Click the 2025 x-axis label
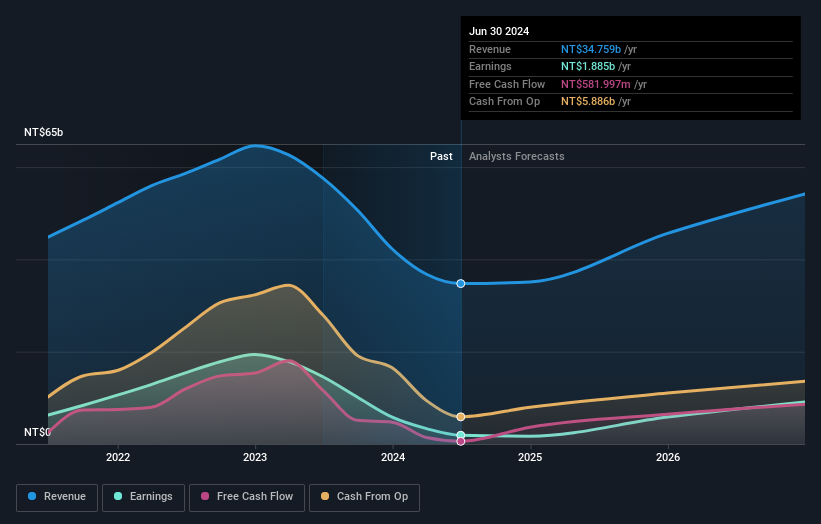 tap(530, 457)
